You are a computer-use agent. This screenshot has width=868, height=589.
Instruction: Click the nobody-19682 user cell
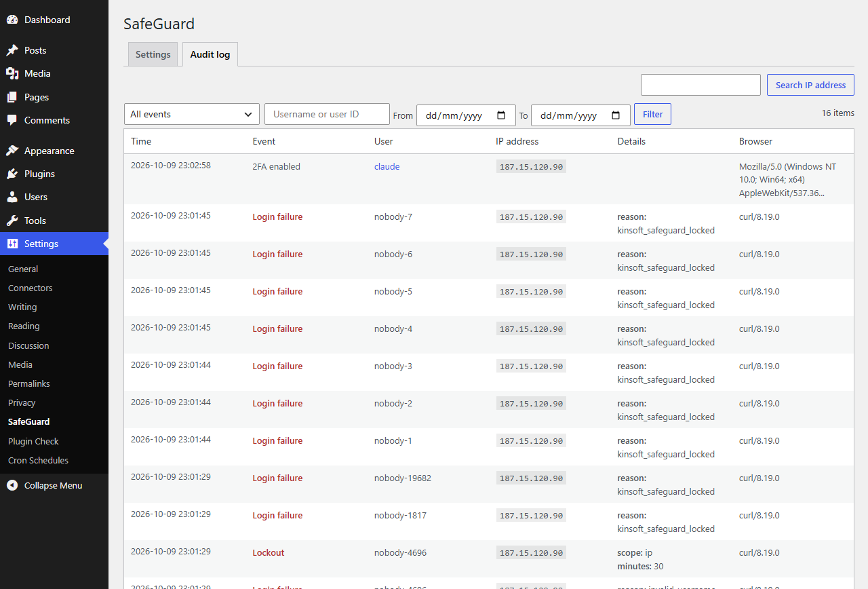point(403,478)
